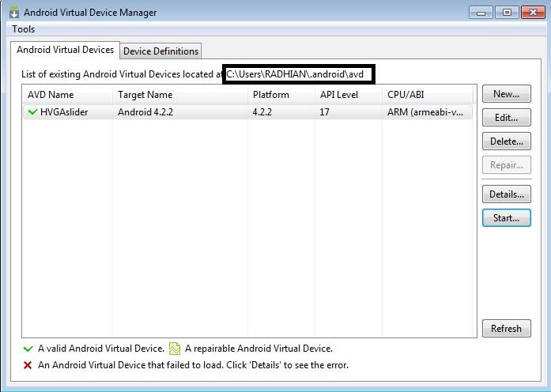Click the valid device green check legend icon

(x=28, y=349)
